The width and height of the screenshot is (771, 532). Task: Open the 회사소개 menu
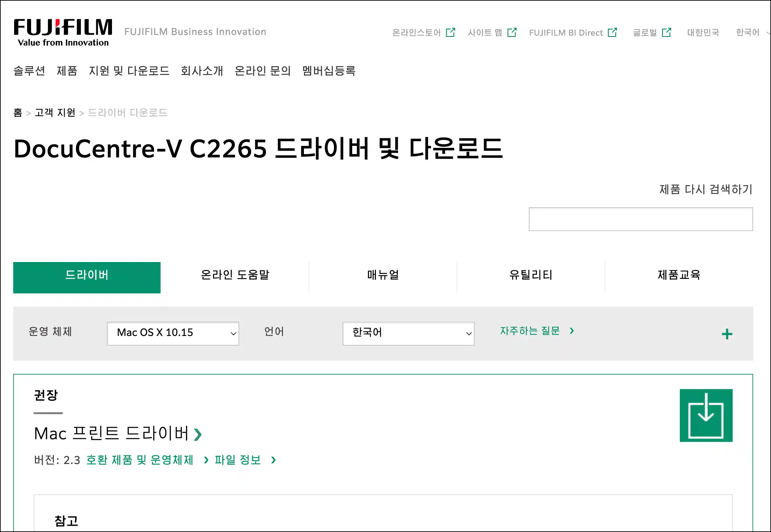(x=202, y=71)
